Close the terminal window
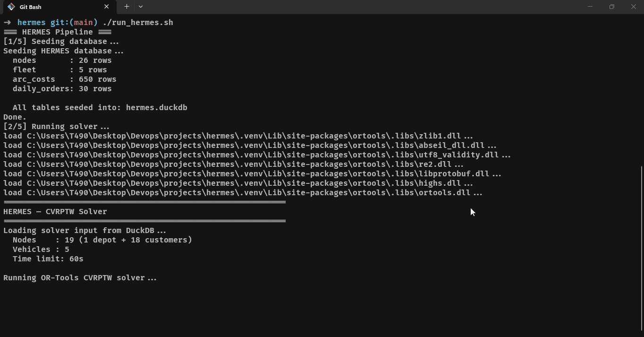644x337 pixels. click(633, 7)
